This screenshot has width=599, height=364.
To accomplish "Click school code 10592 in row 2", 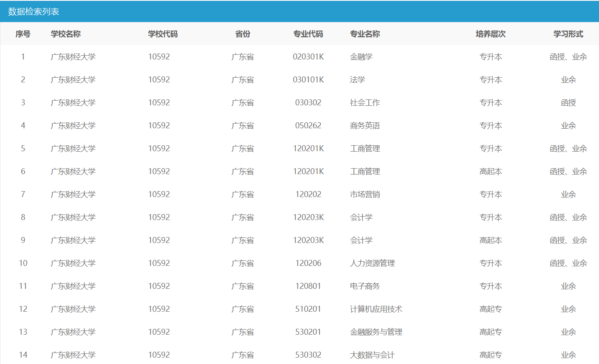I will click(x=159, y=80).
